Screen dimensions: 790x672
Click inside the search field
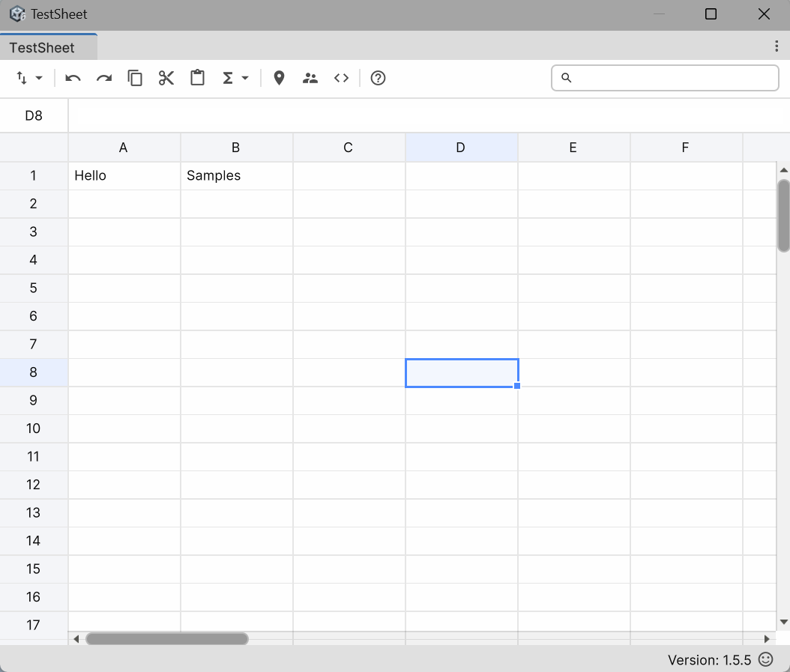coord(665,78)
